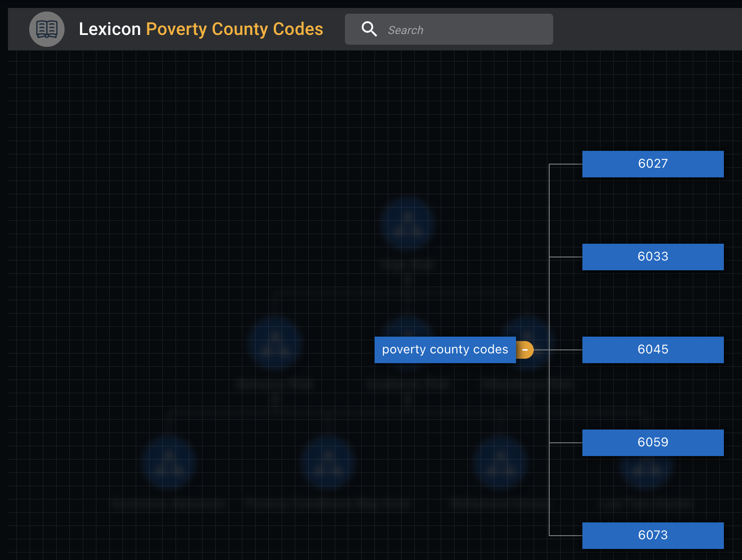The width and height of the screenshot is (742, 560).
Task: Select county code node 6045
Action: click(x=653, y=349)
